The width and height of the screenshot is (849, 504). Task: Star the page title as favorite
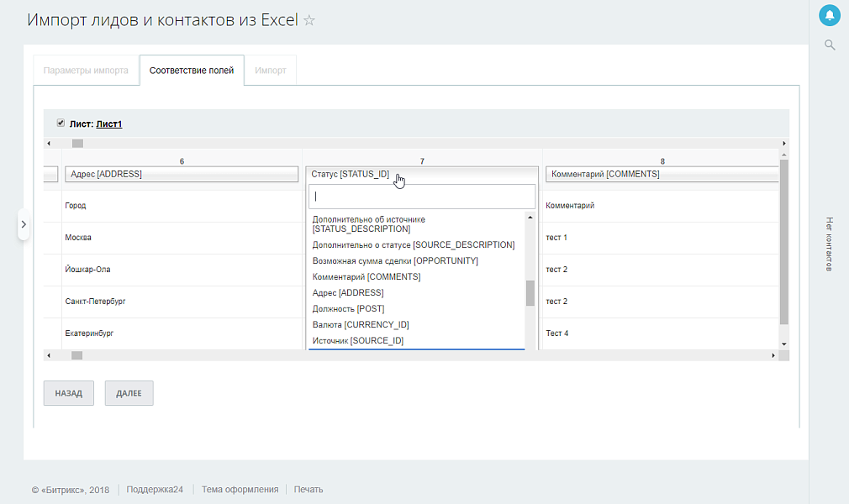tap(308, 20)
